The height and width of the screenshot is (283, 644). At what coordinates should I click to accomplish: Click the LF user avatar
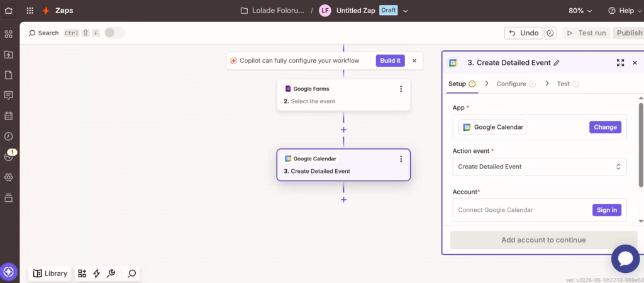pos(325,11)
